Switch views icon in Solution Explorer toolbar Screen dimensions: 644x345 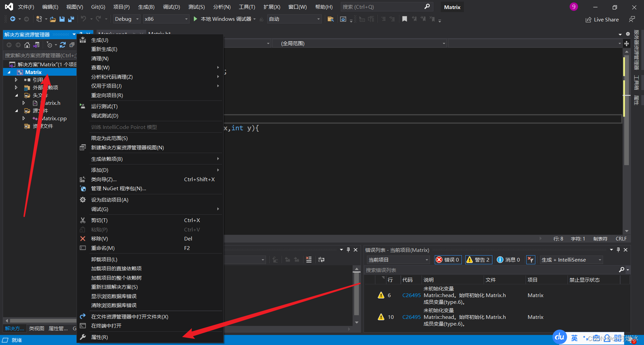pyautogui.click(x=37, y=45)
